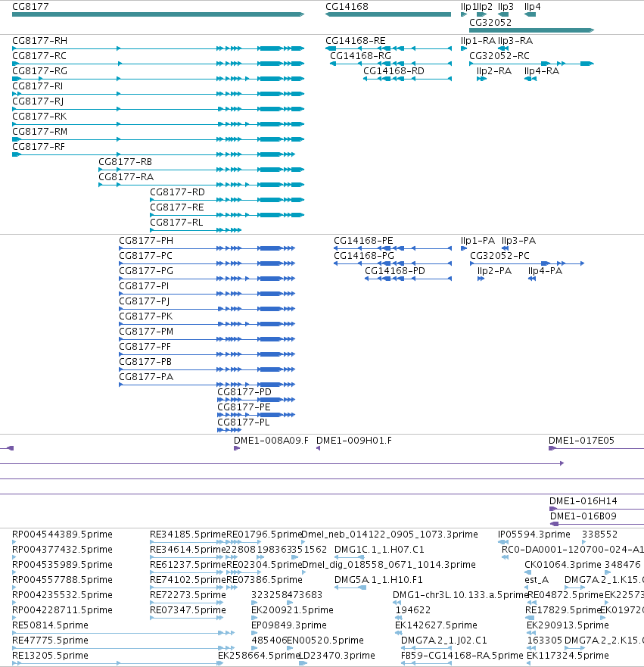Screen dimensions: 644x667
Task: Select transcript CG14168-RE
Action: pyautogui.click(x=356, y=41)
